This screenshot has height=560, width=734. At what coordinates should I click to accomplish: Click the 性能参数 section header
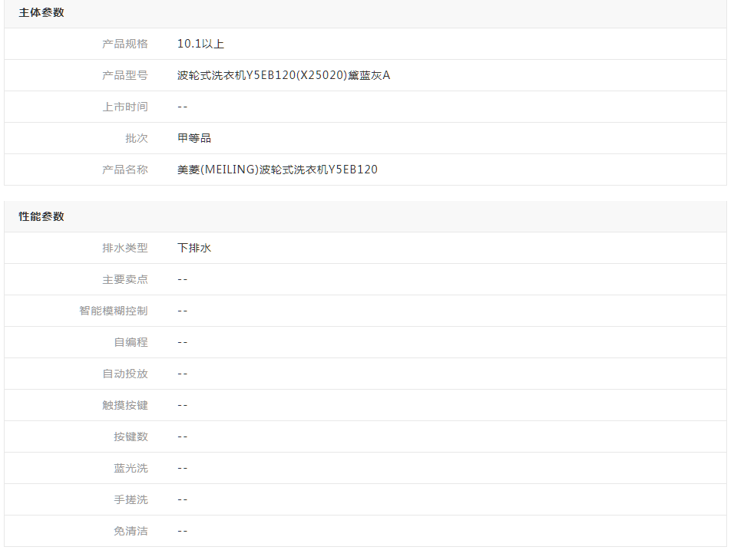click(41, 217)
